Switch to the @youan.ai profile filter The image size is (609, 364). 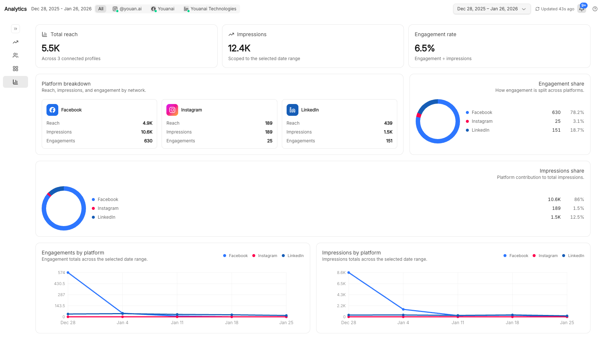point(127,8)
